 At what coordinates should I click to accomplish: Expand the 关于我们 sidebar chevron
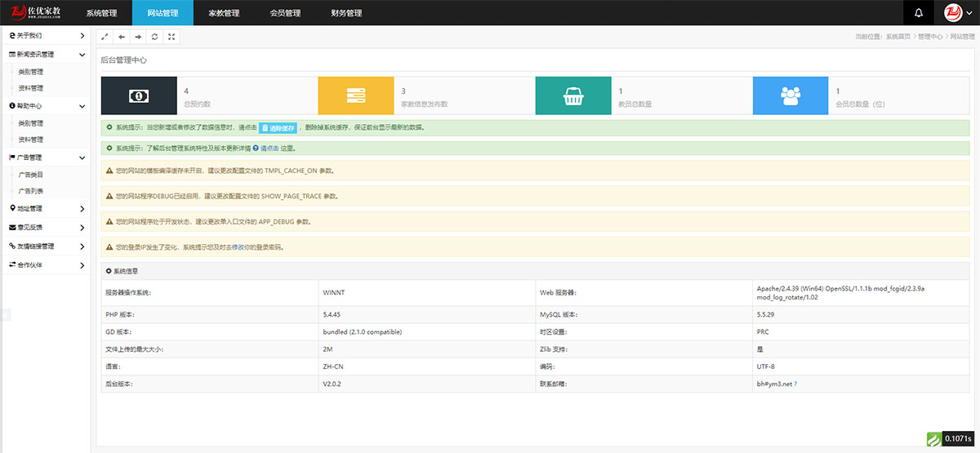click(x=82, y=36)
